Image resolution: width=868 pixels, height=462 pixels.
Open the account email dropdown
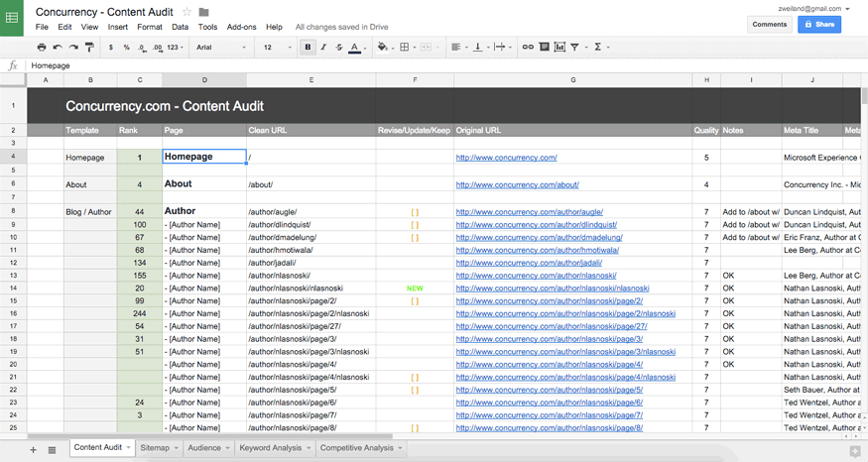click(x=813, y=8)
